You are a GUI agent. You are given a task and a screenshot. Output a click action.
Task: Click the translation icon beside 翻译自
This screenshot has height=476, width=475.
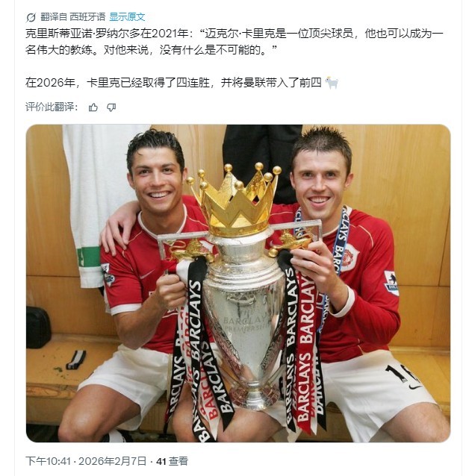31,17
